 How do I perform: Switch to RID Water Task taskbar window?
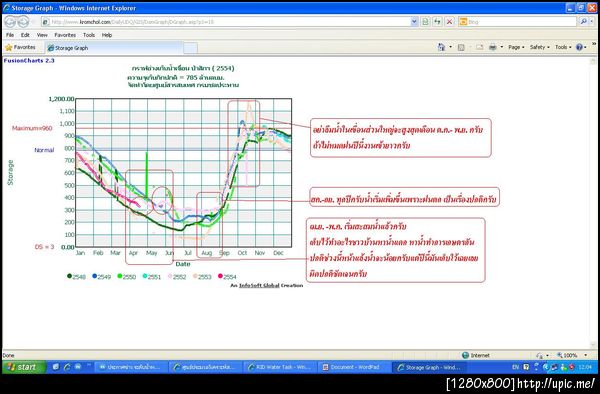280,367
